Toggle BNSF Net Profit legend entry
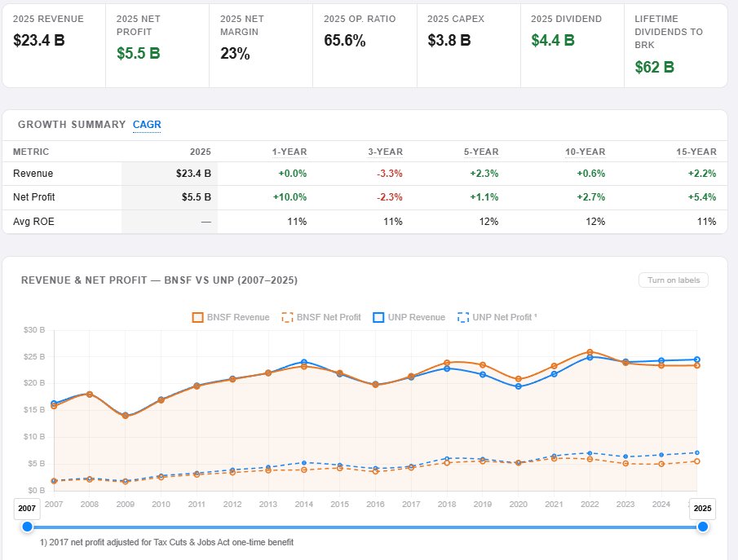Viewport: 738px width, 560px height. click(321, 317)
